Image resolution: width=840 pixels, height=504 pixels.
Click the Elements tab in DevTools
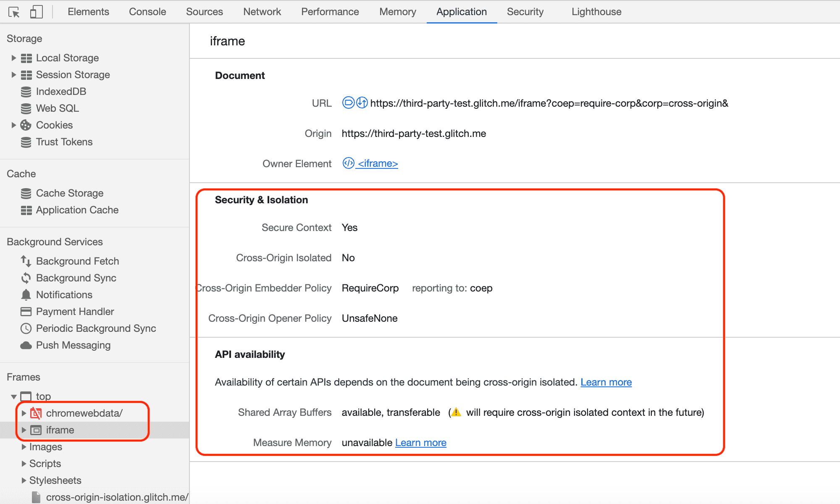(89, 11)
